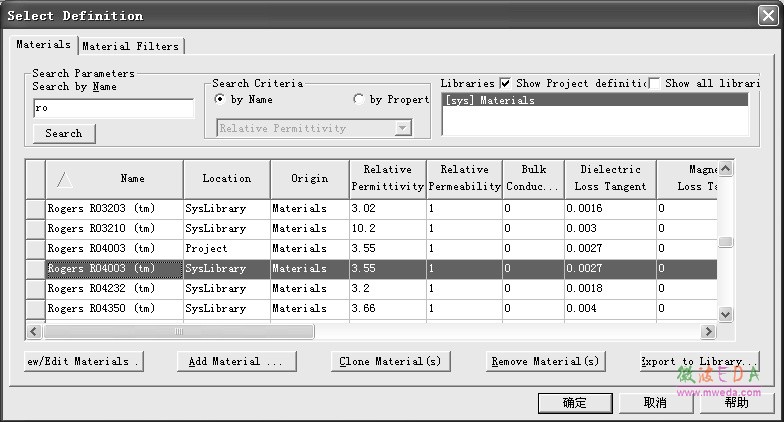Switch to the Materials tab

pos(44,44)
